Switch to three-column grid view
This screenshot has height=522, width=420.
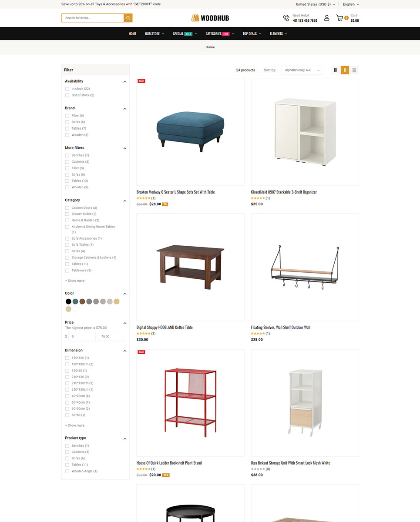[x=336, y=70]
